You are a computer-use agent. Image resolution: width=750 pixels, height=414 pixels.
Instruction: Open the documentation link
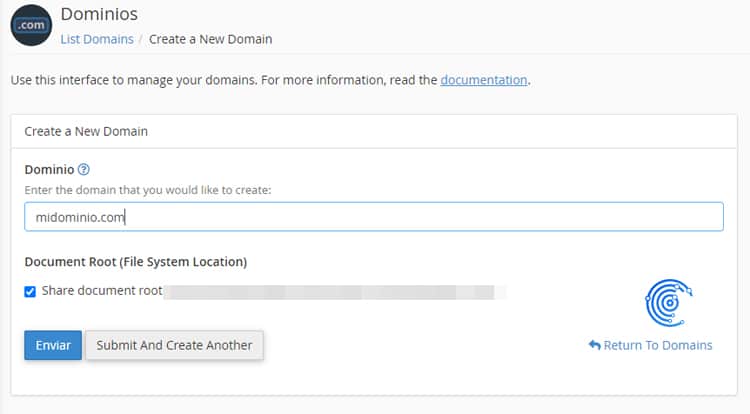(x=484, y=80)
